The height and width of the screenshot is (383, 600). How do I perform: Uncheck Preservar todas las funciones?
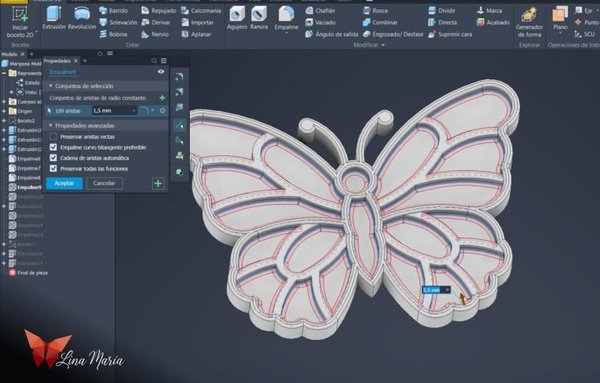[x=53, y=169]
